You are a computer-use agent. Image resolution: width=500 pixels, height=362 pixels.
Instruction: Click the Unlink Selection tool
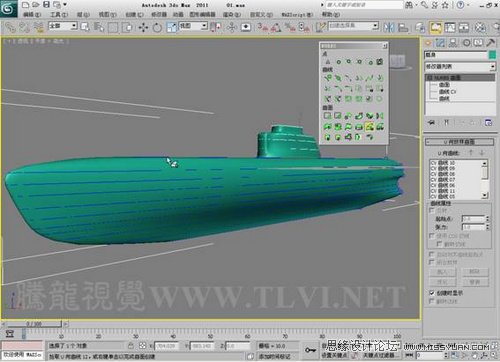(24, 27)
